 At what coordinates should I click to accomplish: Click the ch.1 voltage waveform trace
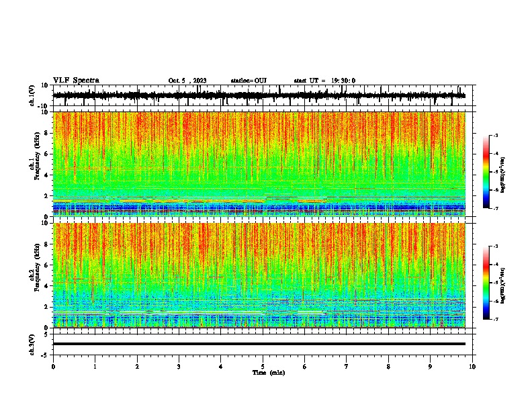click(x=259, y=95)
